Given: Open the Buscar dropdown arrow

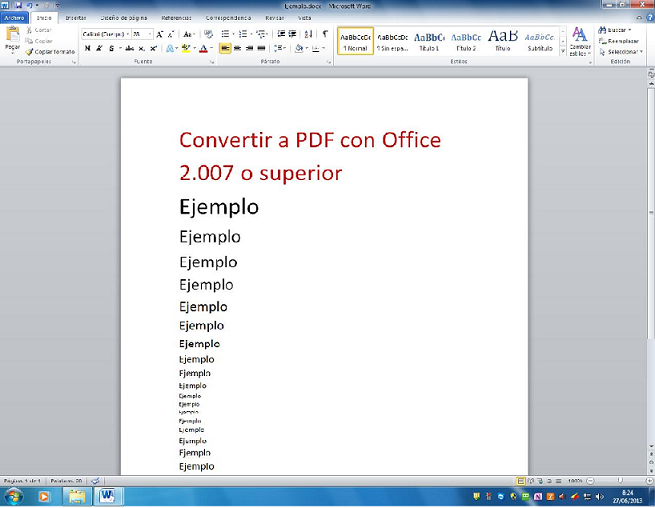Looking at the screenshot, I should [x=630, y=30].
